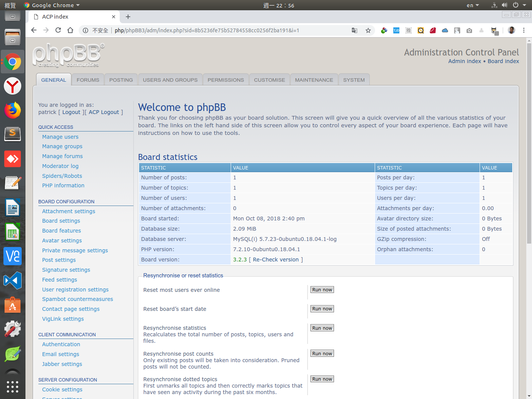The width and height of the screenshot is (532, 399).
Task: Reload the ACP index page
Action: point(58,30)
